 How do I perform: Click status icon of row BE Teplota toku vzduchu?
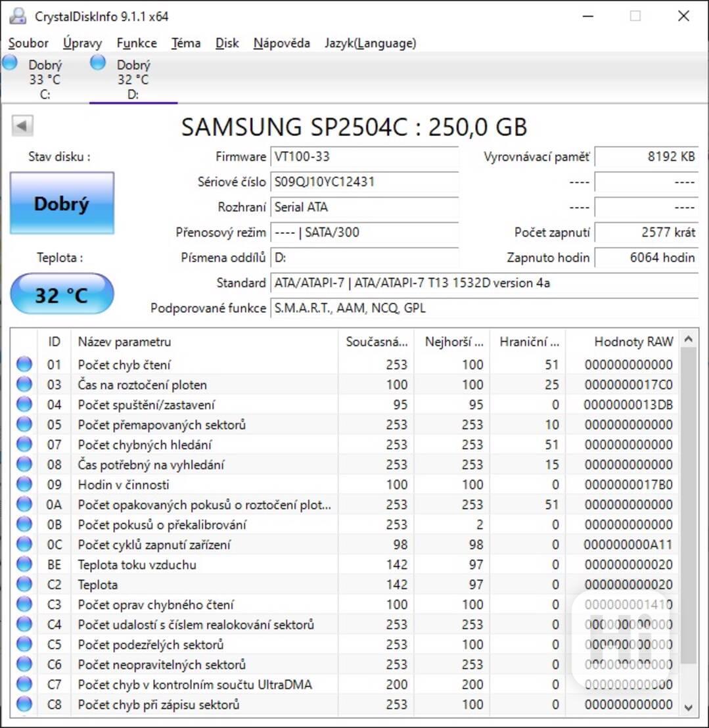tap(24, 564)
